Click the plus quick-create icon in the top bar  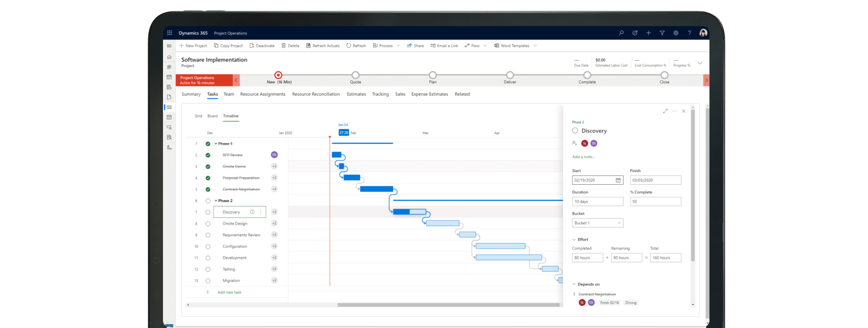point(649,33)
